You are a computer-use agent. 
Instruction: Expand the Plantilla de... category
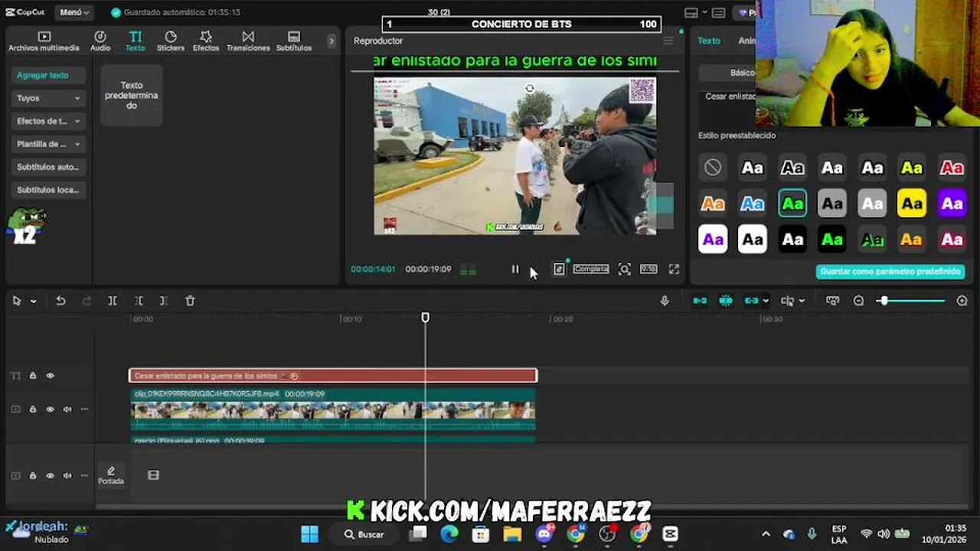pyautogui.click(x=48, y=144)
